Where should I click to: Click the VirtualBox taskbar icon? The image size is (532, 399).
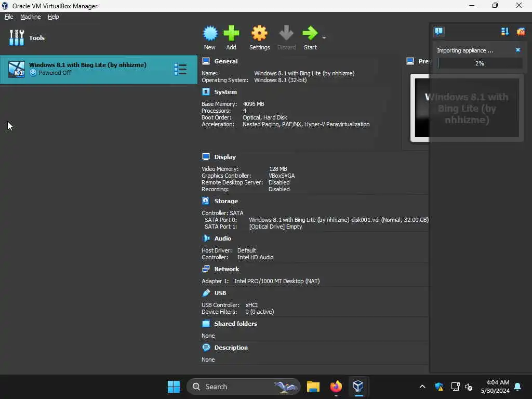[358, 387]
